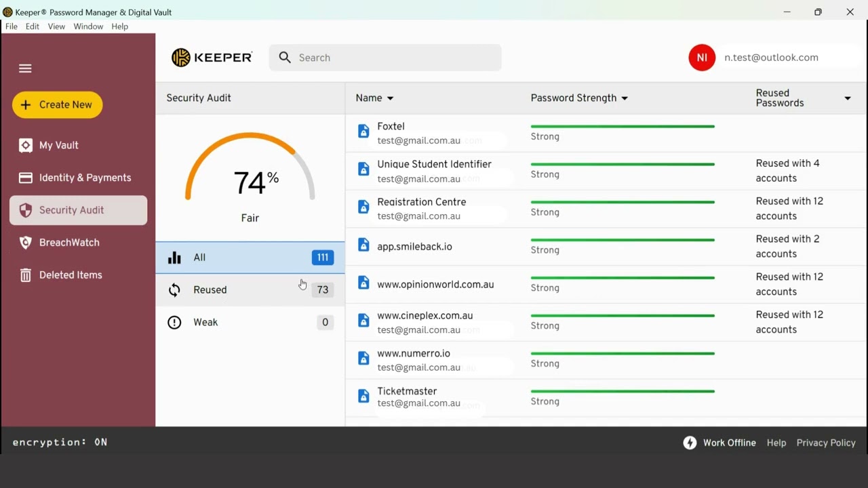Click the search magnifier icon
The width and height of the screenshot is (868, 488).
pos(285,58)
